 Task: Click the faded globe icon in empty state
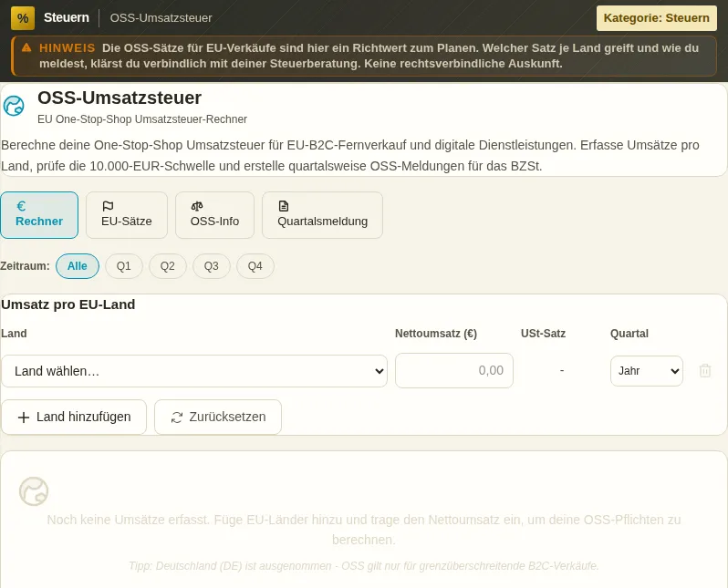(x=34, y=491)
